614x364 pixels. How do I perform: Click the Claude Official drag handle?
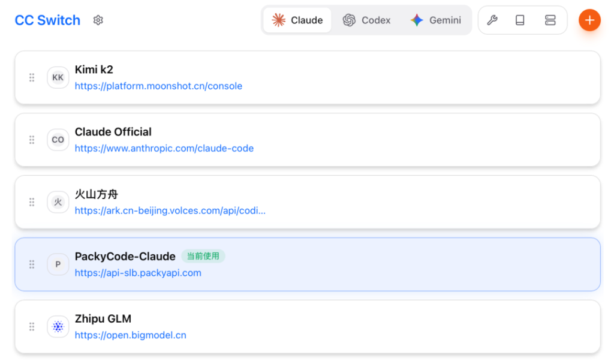pos(32,140)
